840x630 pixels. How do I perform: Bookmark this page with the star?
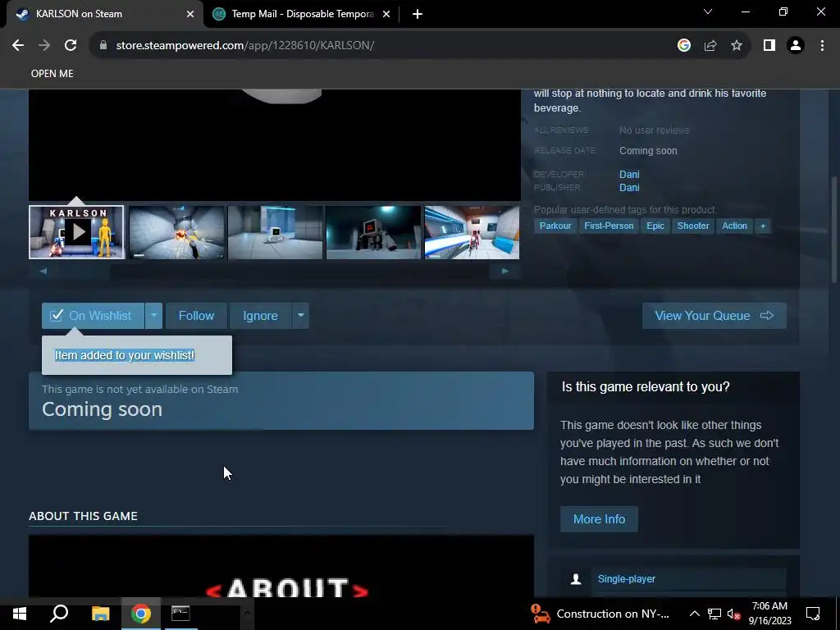tap(737, 46)
